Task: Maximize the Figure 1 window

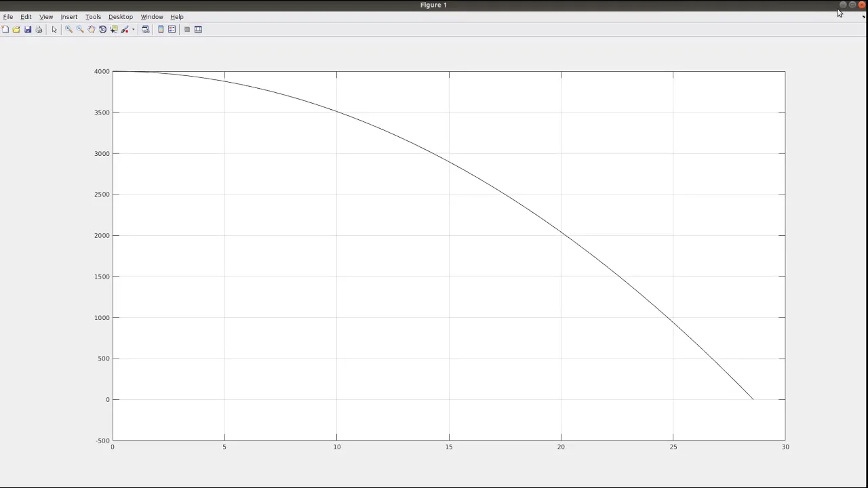Action: (852, 5)
